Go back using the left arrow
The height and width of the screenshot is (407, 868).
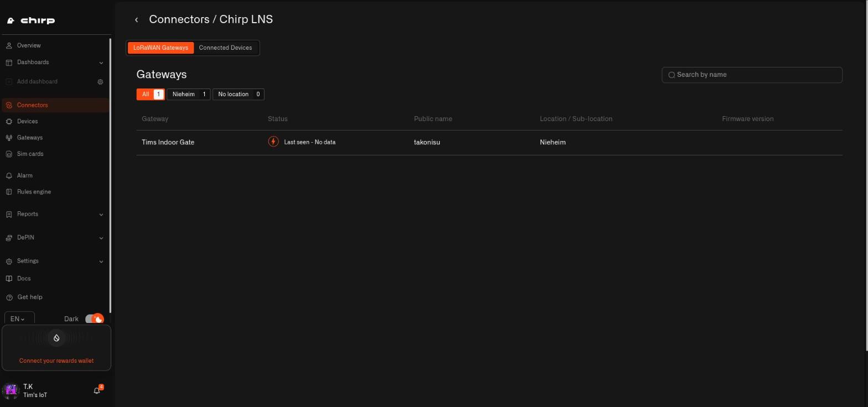136,20
